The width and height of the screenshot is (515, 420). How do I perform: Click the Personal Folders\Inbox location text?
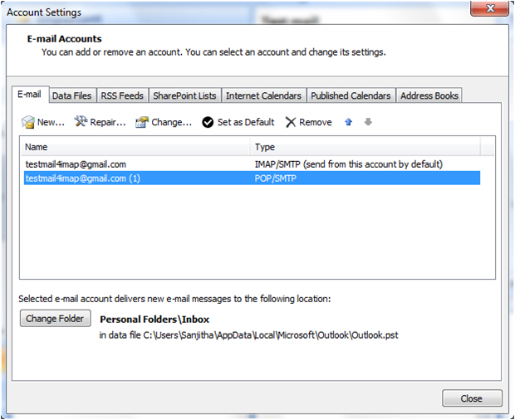(154, 320)
